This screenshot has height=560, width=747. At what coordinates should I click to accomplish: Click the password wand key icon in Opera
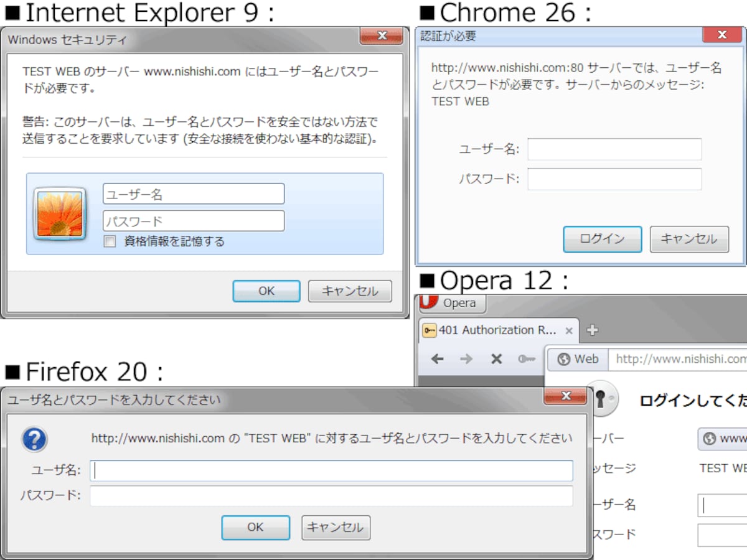point(526,359)
